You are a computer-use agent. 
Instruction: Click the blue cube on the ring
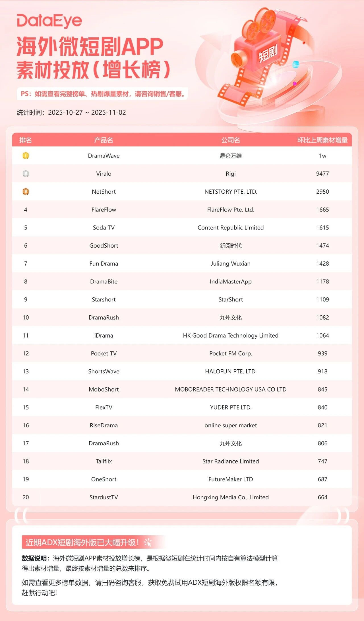[296, 64]
